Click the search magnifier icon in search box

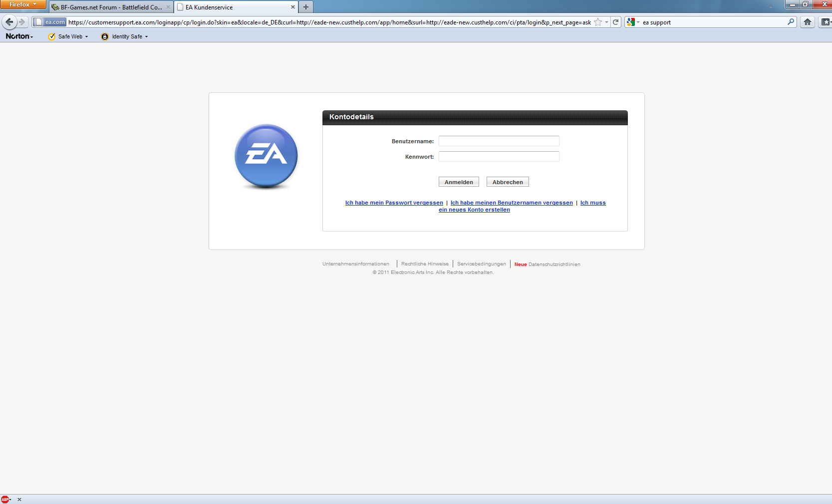tap(791, 22)
